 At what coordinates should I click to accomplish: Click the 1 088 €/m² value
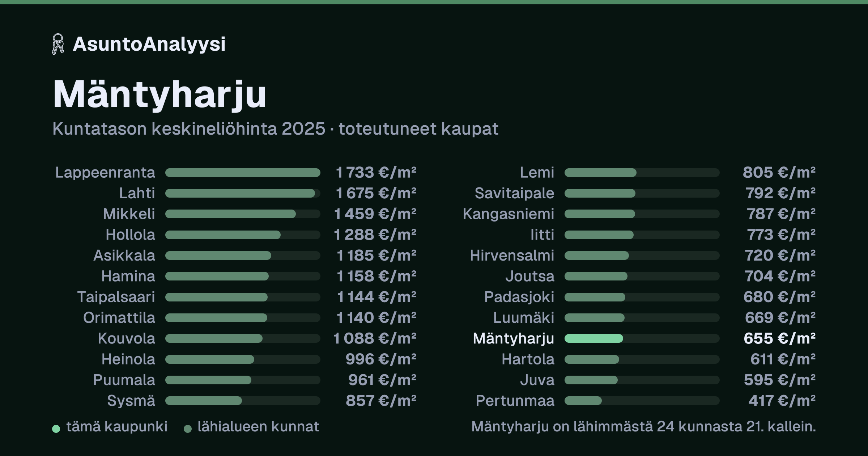click(x=375, y=338)
